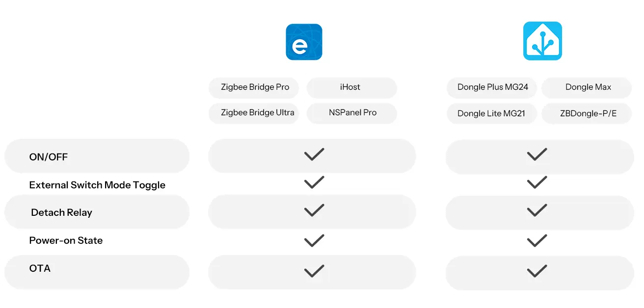The height and width of the screenshot is (308, 644).
Task: Select the iHost device pill
Action: tap(350, 87)
